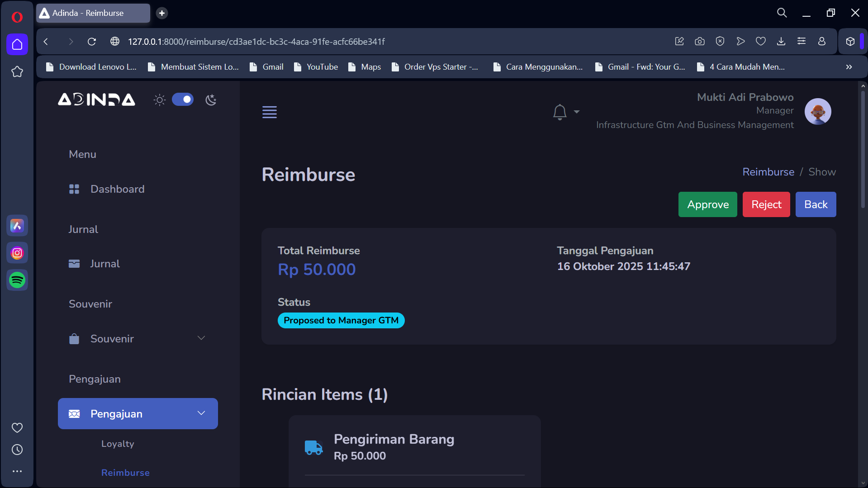Collapse the Pengajuan menu chevron
This screenshot has height=488, width=868.
point(201,413)
